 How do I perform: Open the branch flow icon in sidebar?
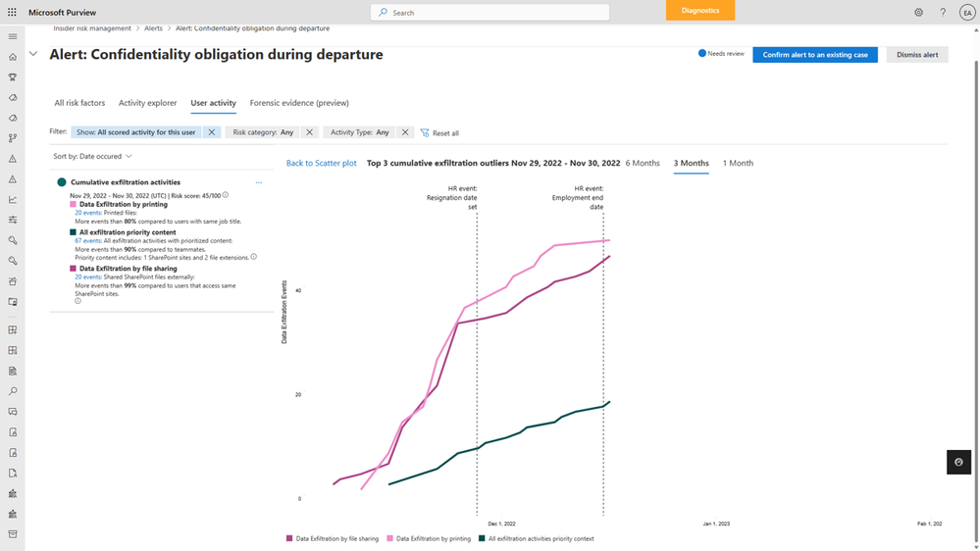coord(13,138)
